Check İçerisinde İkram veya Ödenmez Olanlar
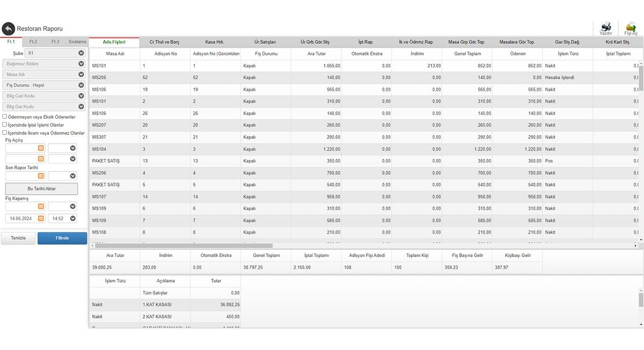Image resolution: width=644 pixels, height=350 pixels. 5,133
